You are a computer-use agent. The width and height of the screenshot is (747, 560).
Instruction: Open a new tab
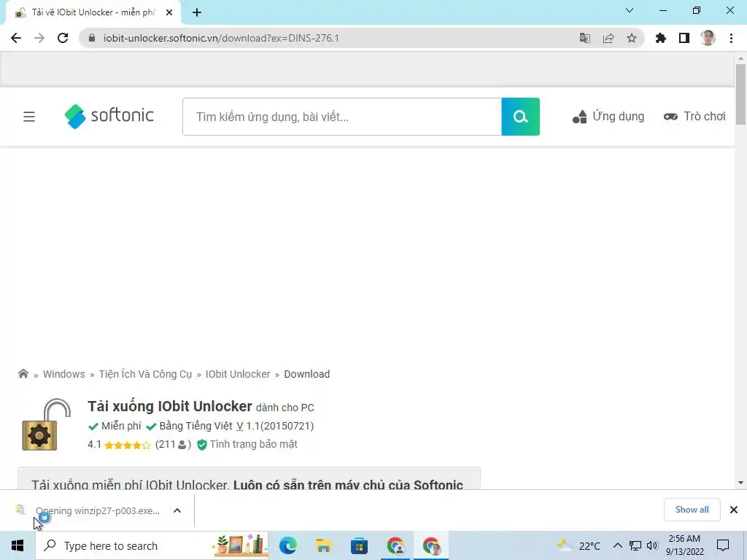(x=197, y=13)
